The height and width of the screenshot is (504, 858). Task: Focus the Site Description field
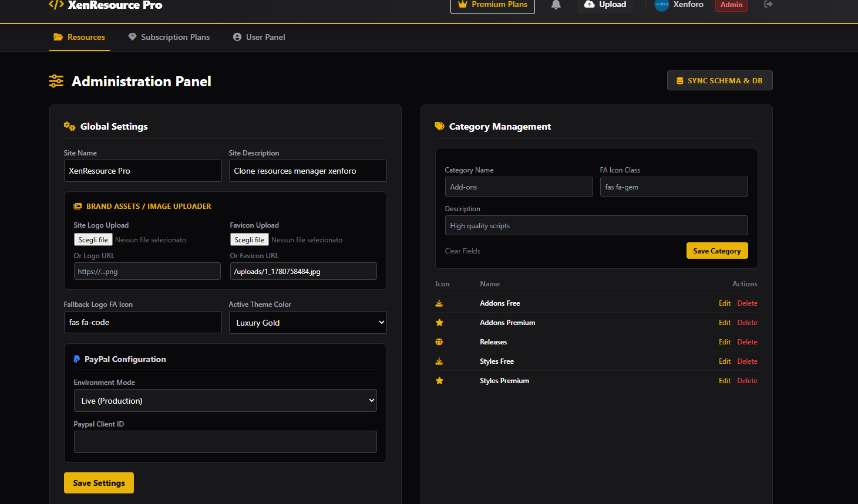click(308, 171)
